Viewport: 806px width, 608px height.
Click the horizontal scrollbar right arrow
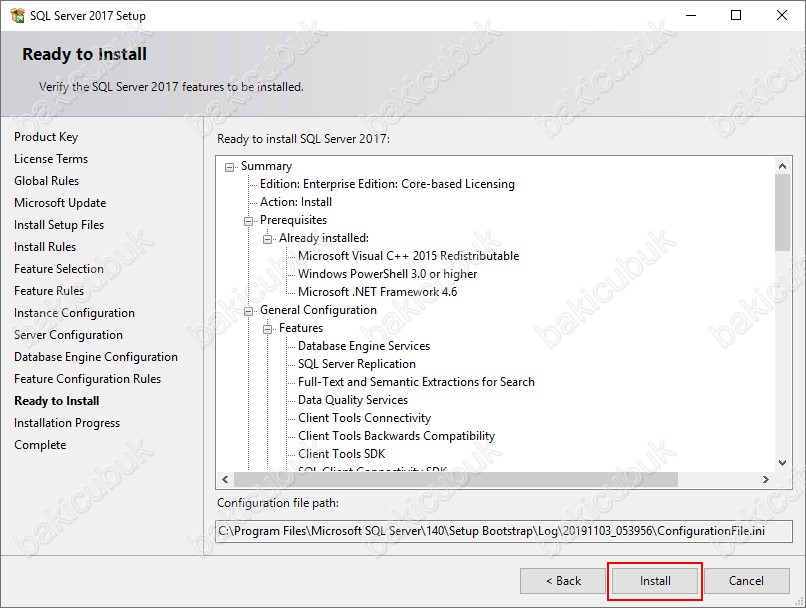(765, 480)
